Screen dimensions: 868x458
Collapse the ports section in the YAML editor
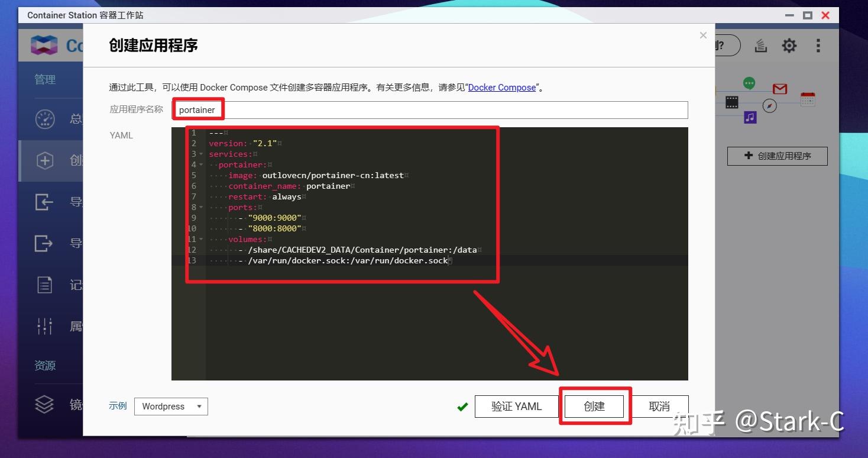(200, 207)
